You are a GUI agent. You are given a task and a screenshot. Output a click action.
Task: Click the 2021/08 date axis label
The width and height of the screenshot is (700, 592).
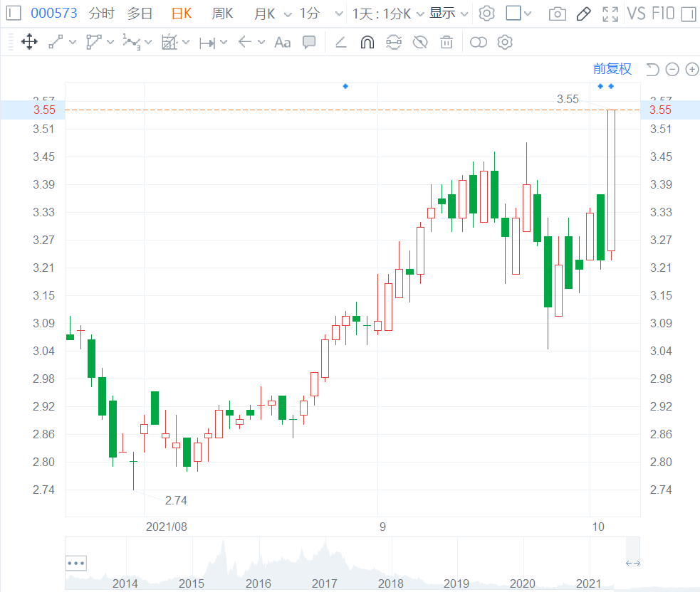[167, 527]
